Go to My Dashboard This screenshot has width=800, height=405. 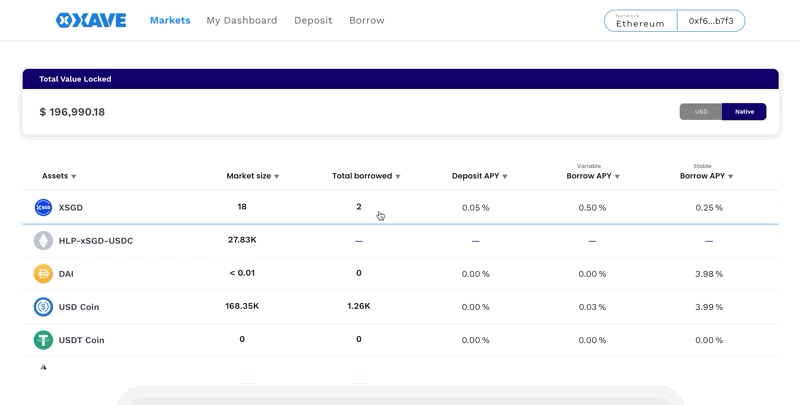click(x=242, y=20)
